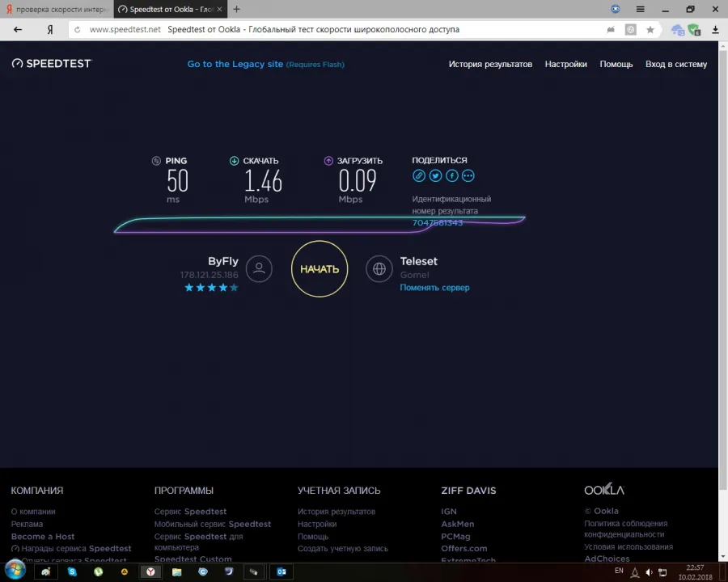This screenshot has width=728, height=582.
Task: Open Yandex home via the Я button
Action: point(50,30)
